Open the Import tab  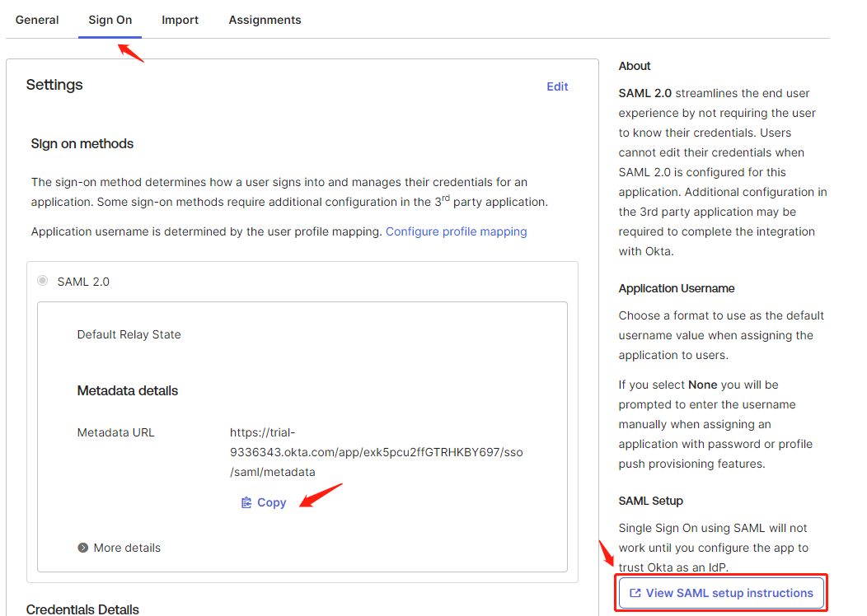click(180, 20)
